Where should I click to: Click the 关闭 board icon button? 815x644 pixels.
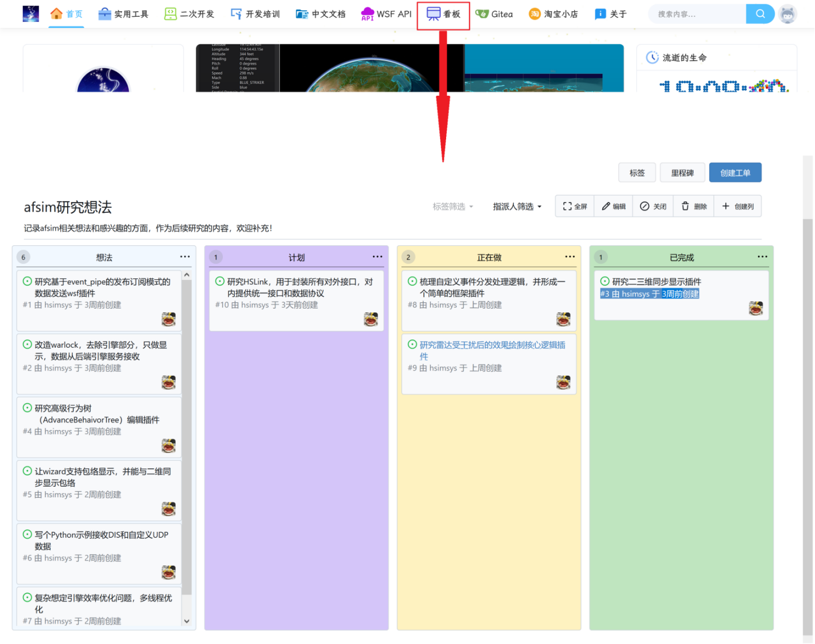click(x=653, y=207)
